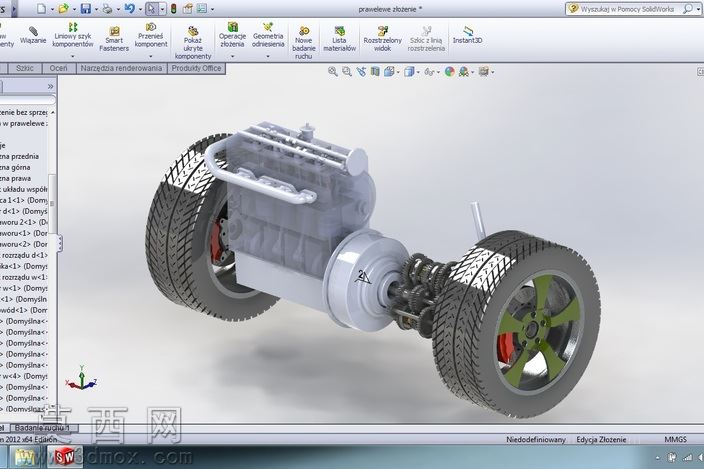Collapse the feature tree panel chevrons
Screen dimensions: 704x469
(x=50, y=86)
